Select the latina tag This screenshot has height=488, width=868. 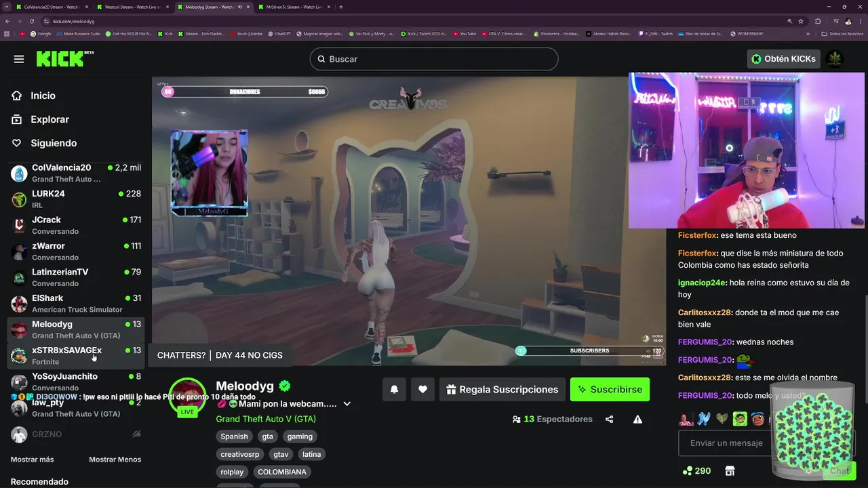pyautogui.click(x=311, y=454)
